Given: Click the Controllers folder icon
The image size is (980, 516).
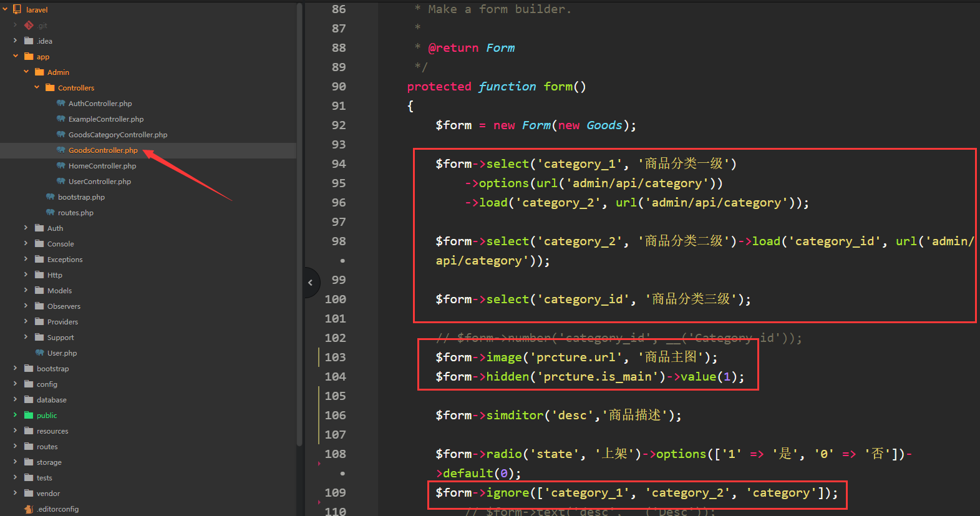Looking at the screenshot, I should (x=50, y=88).
